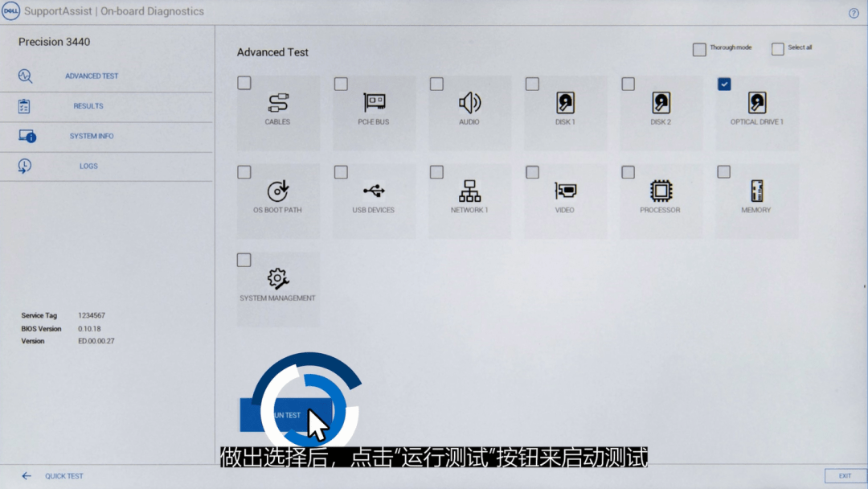Switch to the Results section

pyautogui.click(x=88, y=105)
